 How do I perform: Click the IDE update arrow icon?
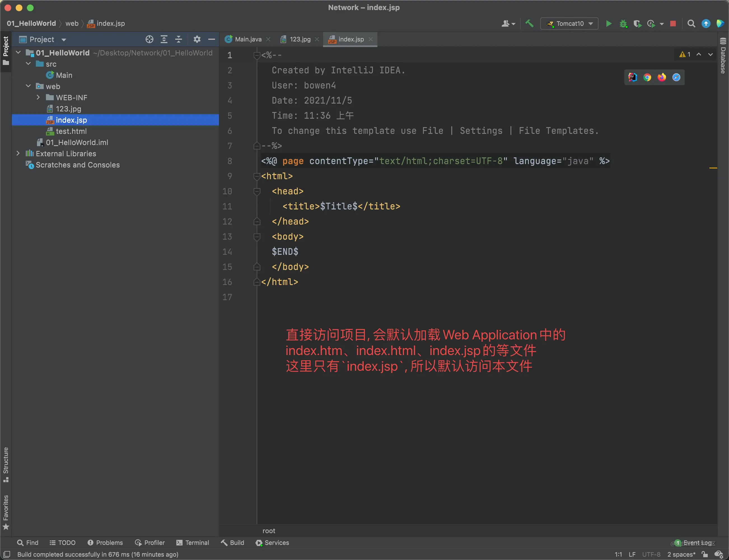706,24
